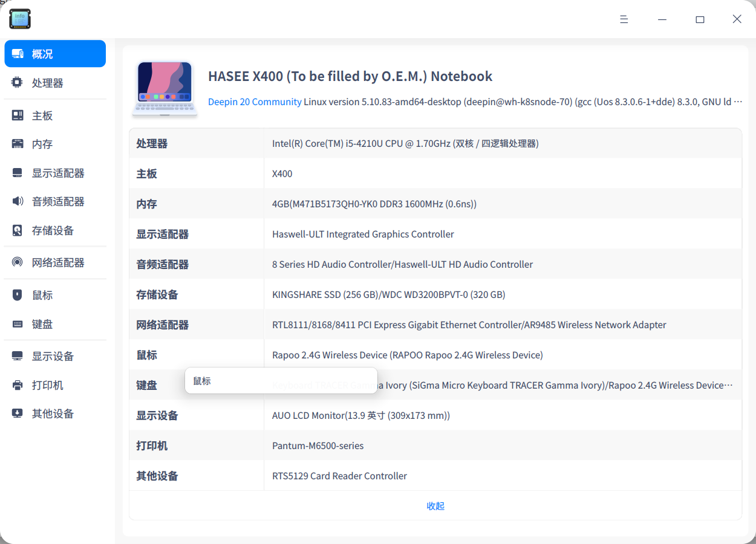Click the Deepin 20 Community link
The height and width of the screenshot is (544, 756).
click(255, 102)
